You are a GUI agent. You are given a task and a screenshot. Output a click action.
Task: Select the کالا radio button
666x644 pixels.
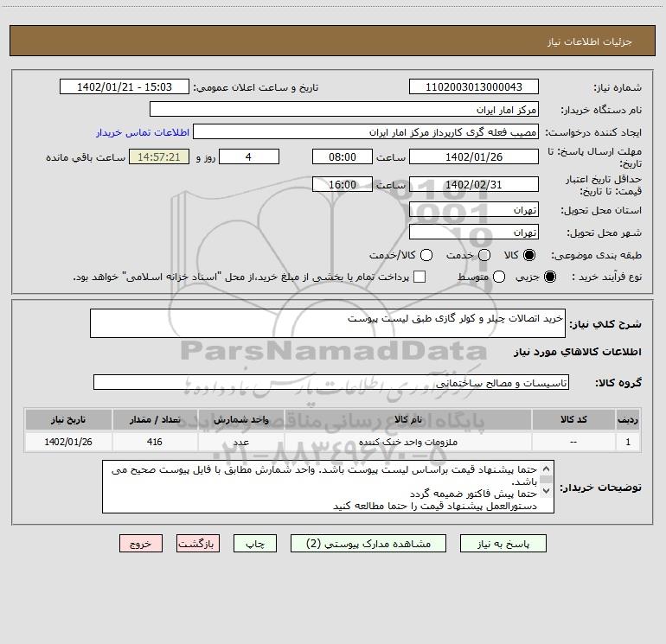pos(529,255)
